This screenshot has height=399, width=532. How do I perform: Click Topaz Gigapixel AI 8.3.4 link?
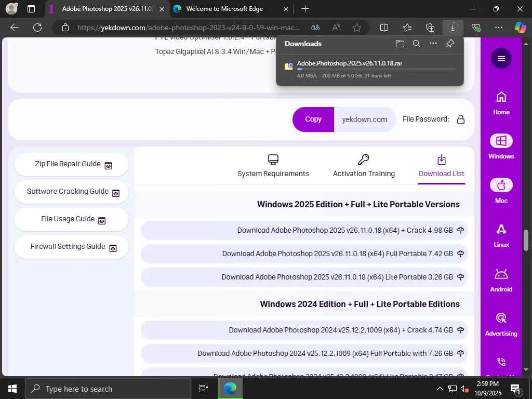tap(216, 51)
